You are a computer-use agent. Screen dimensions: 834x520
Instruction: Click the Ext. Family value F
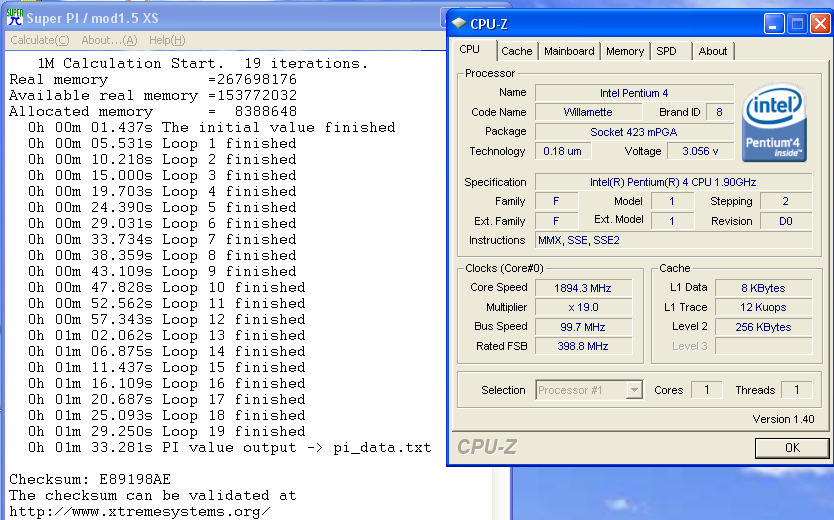click(556, 221)
